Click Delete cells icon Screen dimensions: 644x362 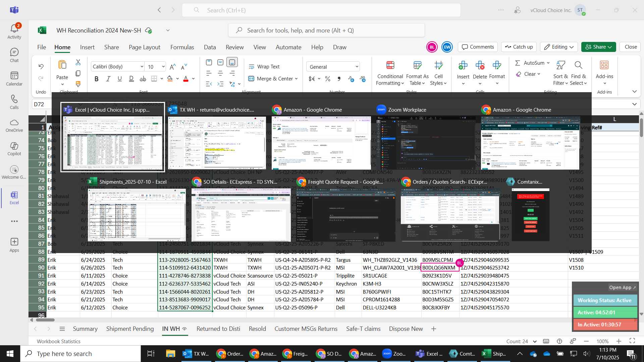[480, 65]
